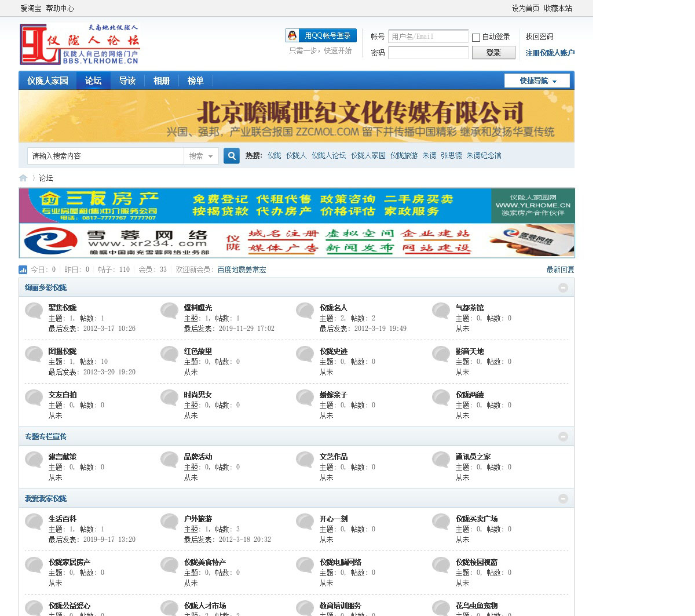Collapse the 细面多彩仪陇 section
Screen dimensions: 695x616
coord(563,287)
